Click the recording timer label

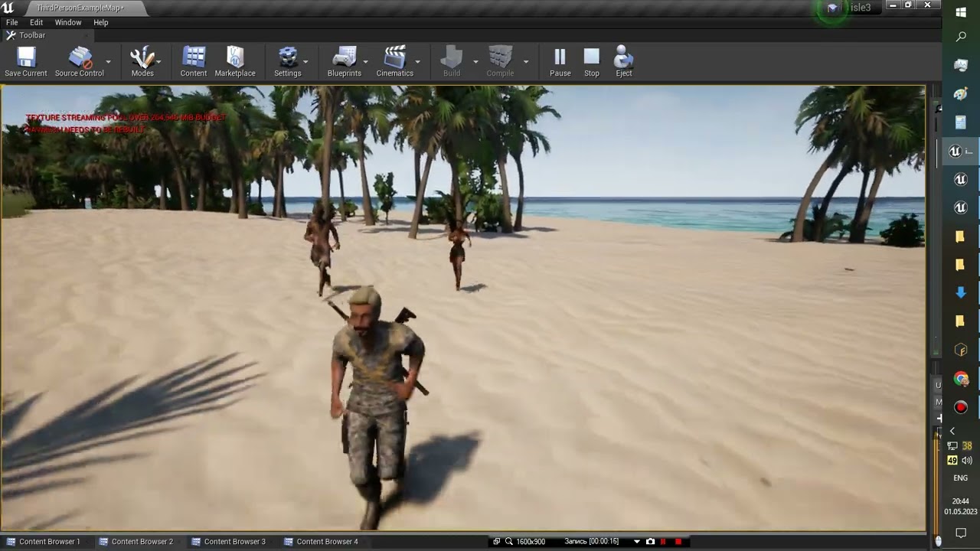pos(591,542)
